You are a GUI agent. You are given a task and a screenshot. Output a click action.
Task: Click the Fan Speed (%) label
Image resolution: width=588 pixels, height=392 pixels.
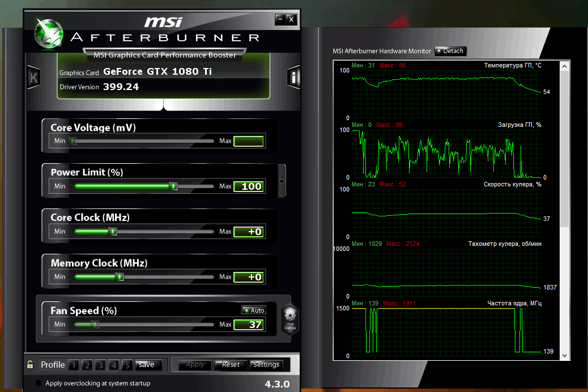[x=84, y=310]
